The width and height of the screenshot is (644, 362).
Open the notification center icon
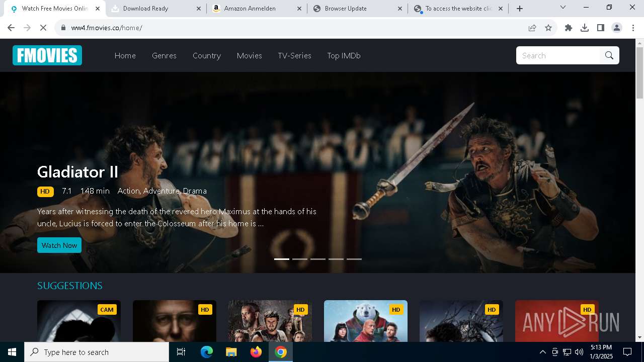point(627,352)
